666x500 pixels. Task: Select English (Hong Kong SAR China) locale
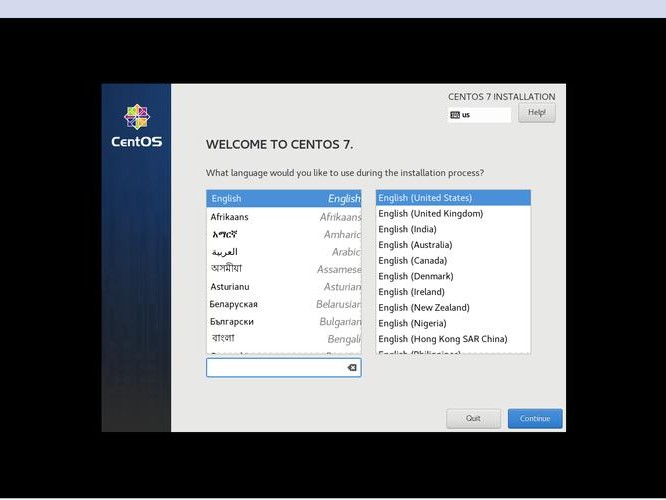pyautogui.click(x=453, y=339)
